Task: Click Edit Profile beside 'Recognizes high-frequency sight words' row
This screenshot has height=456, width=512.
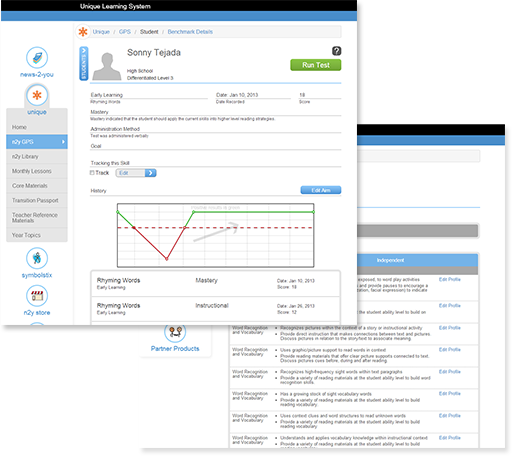Action: [450, 371]
